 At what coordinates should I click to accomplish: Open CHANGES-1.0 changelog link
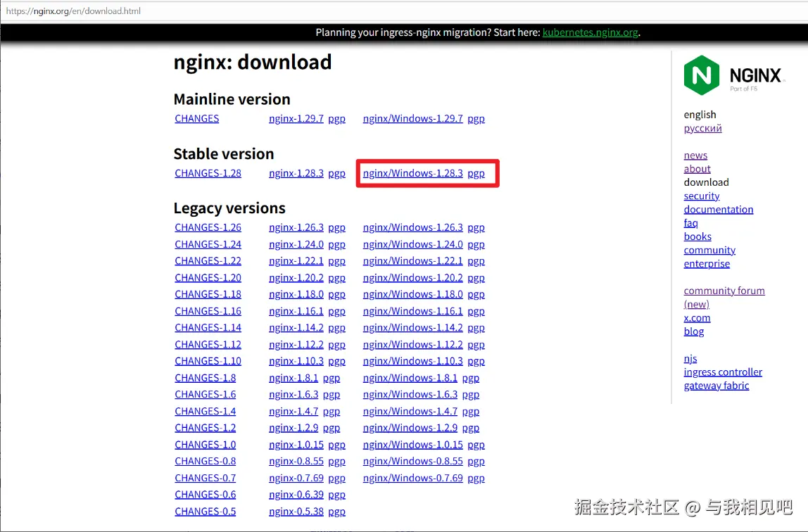(205, 445)
